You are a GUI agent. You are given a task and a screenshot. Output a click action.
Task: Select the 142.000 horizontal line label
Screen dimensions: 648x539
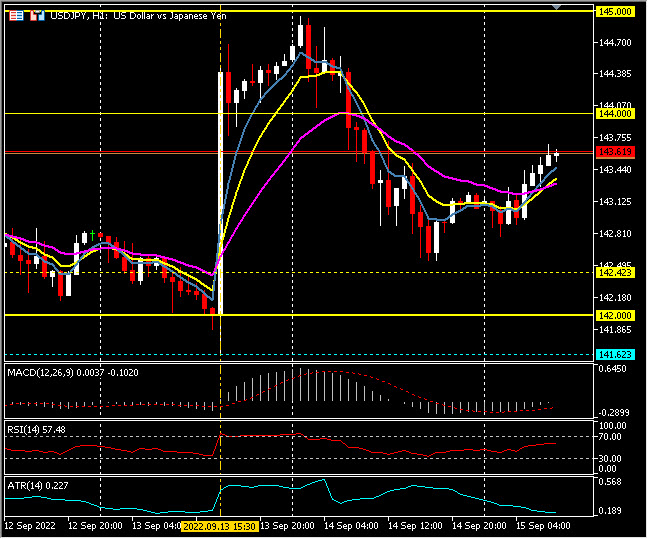coord(614,315)
